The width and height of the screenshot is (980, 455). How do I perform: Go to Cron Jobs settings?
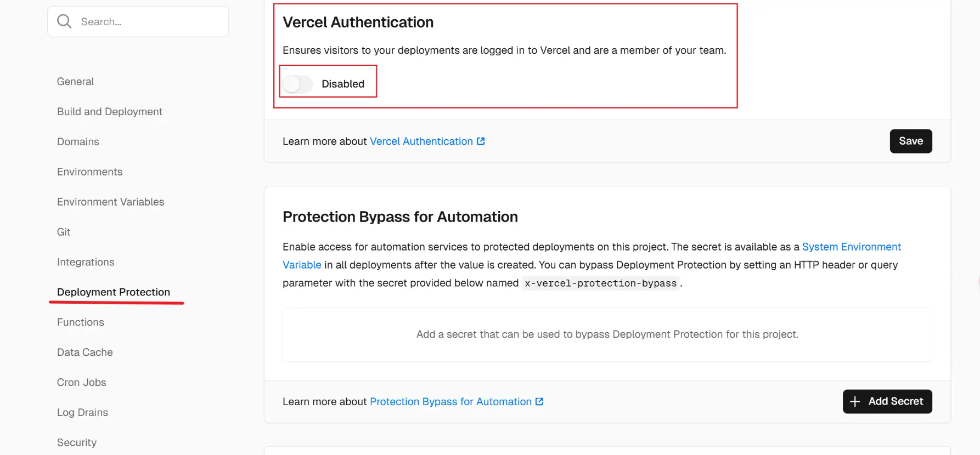pyautogui.click(x=81, y=383)
